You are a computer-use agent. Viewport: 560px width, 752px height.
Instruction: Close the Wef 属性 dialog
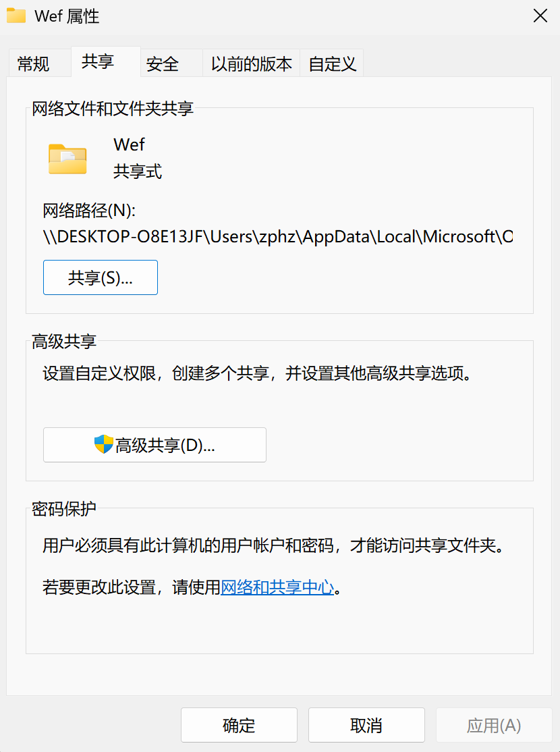tap(540, 16)
